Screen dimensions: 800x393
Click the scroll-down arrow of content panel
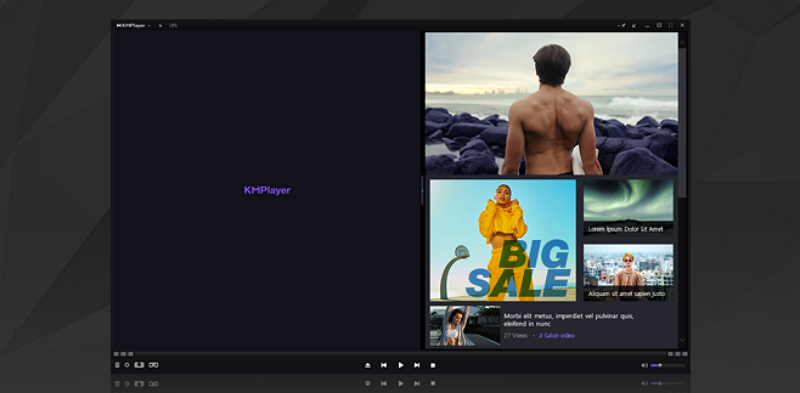tap(682, 339)
